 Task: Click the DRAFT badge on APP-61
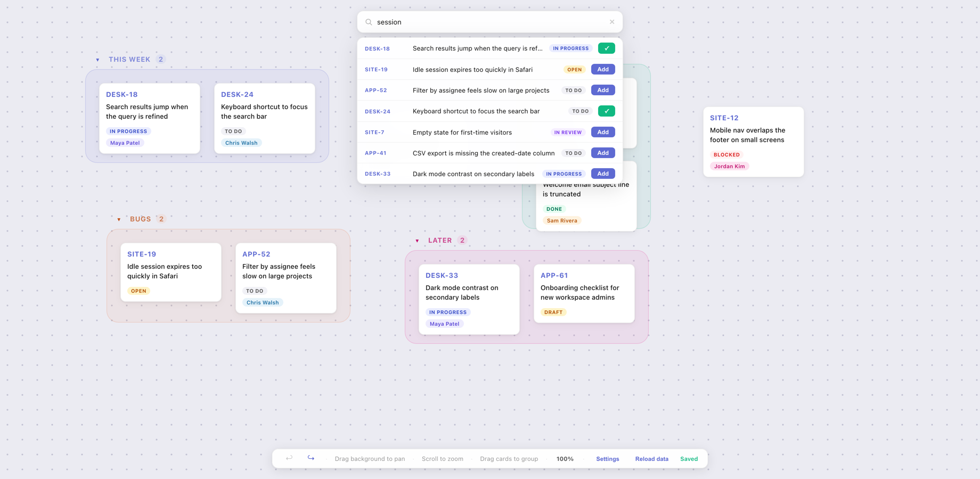(x=553, y=312)
